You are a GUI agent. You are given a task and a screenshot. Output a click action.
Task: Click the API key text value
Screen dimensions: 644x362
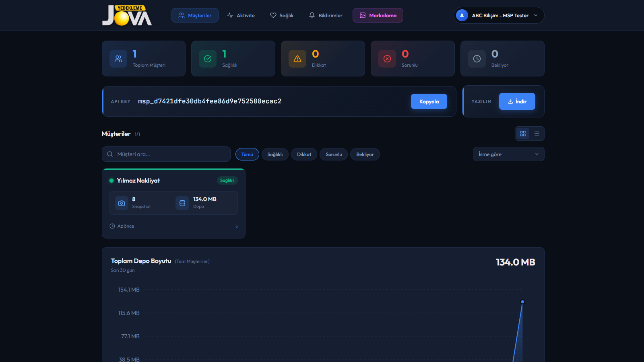point(210,101)
